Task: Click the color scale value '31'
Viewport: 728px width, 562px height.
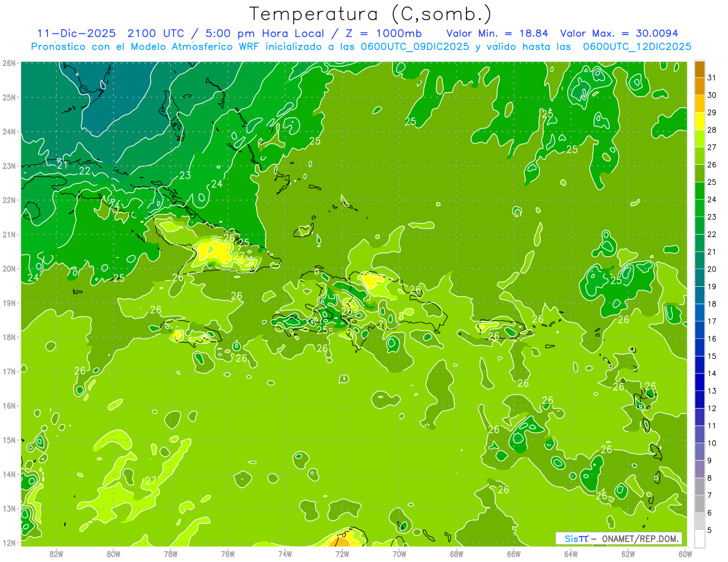Action: point(712,78)
